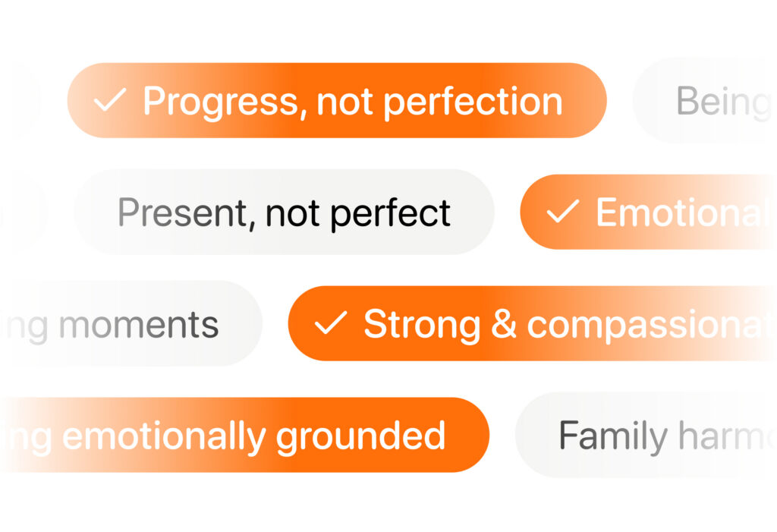Viewport: 777px width, 532px height.
Task: Enable the 'Family harmony' grey chip
Action: click(645, 436)
